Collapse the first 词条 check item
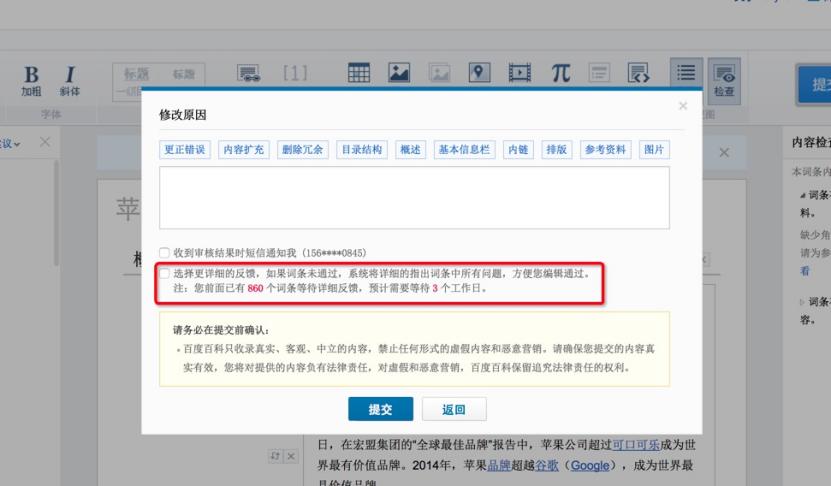 click(802, 196)
